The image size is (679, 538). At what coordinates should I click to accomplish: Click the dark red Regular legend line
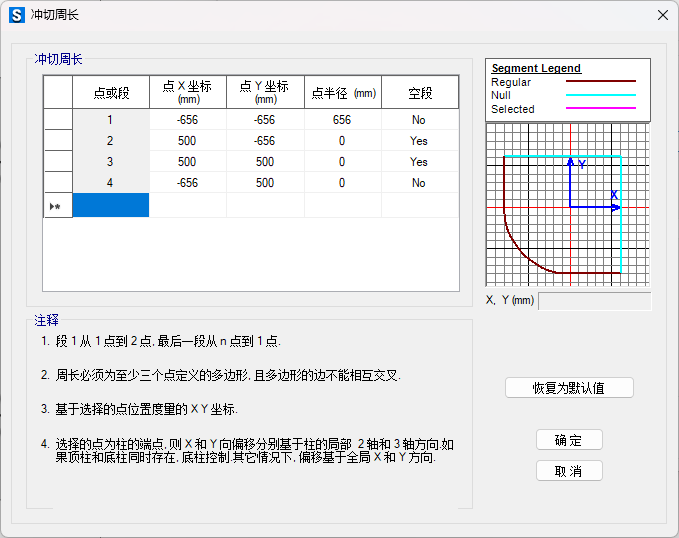pos(601,82)
